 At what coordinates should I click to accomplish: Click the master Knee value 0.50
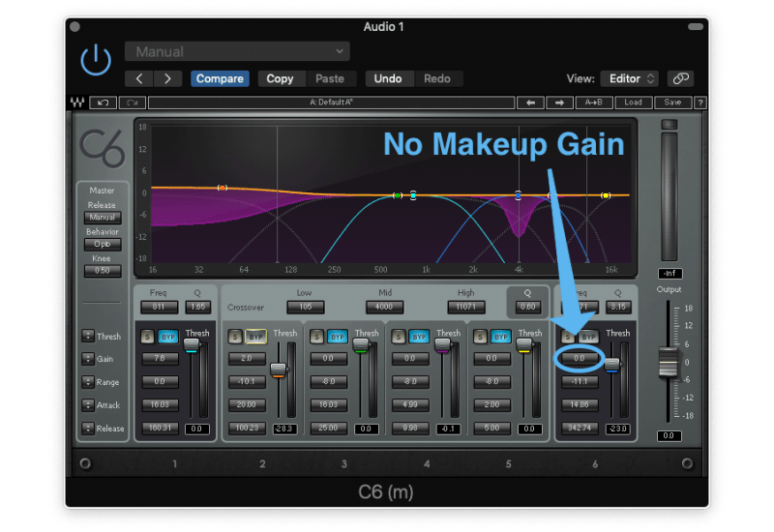tap(103, 271)
